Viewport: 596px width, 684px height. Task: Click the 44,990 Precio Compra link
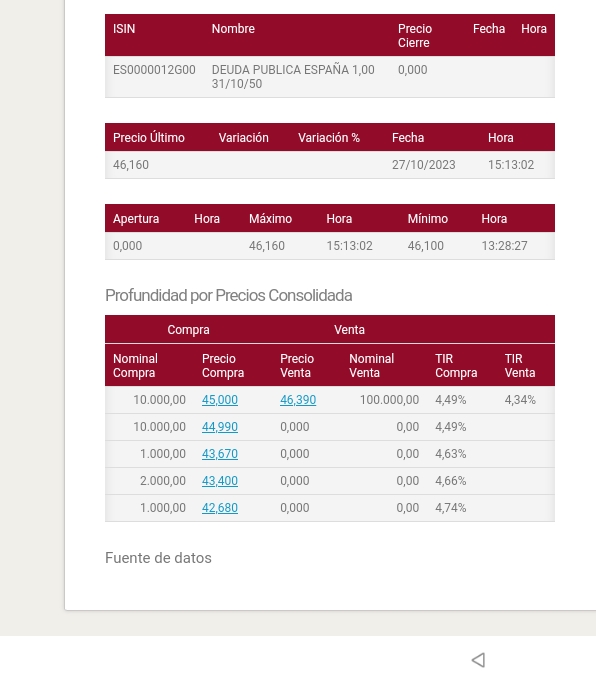[x=220, y=427]
